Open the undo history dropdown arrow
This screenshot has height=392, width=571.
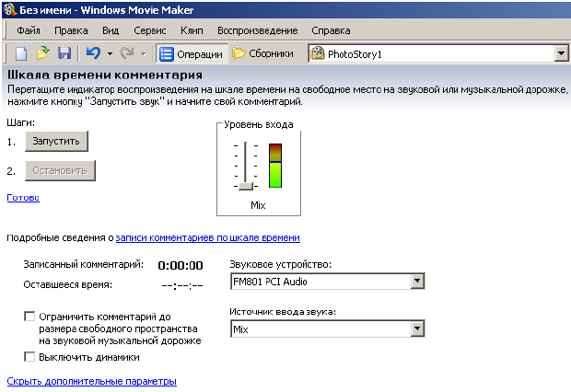pyautogui.click(x=110, y=54)
